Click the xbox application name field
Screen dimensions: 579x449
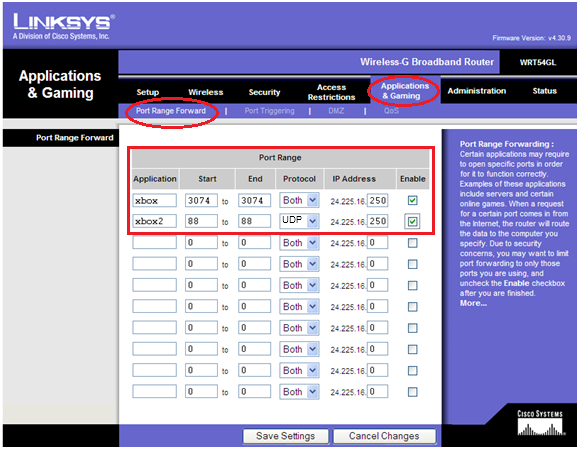[x=154, y=200]
